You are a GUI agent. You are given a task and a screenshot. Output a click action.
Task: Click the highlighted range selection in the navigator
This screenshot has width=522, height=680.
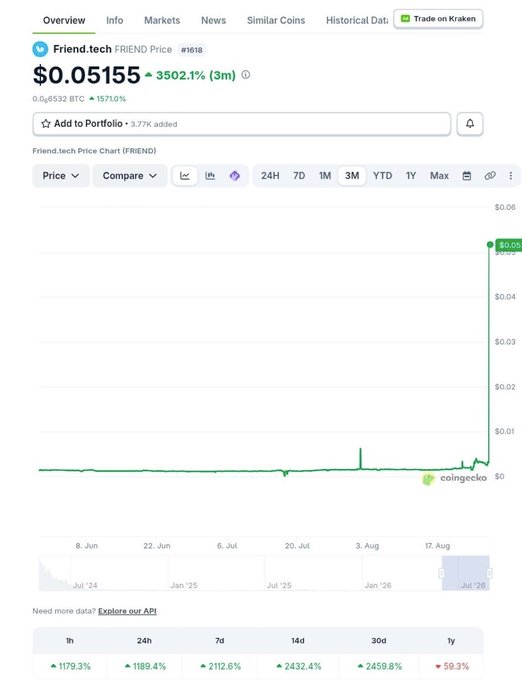[466, 573]
